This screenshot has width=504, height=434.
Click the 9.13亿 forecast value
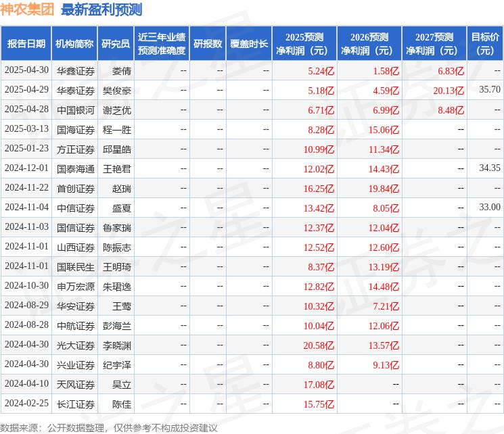pyautogui.click(x=386, y=365)
